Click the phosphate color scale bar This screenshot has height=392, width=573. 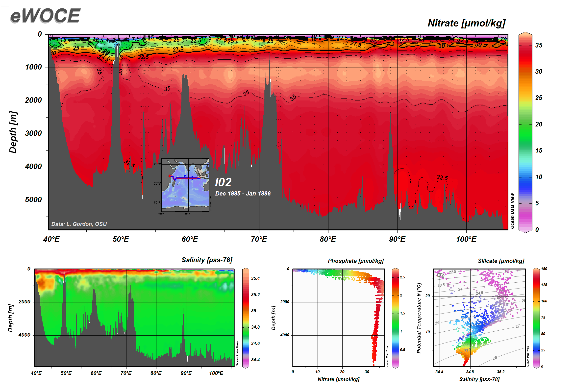[396, 318]
